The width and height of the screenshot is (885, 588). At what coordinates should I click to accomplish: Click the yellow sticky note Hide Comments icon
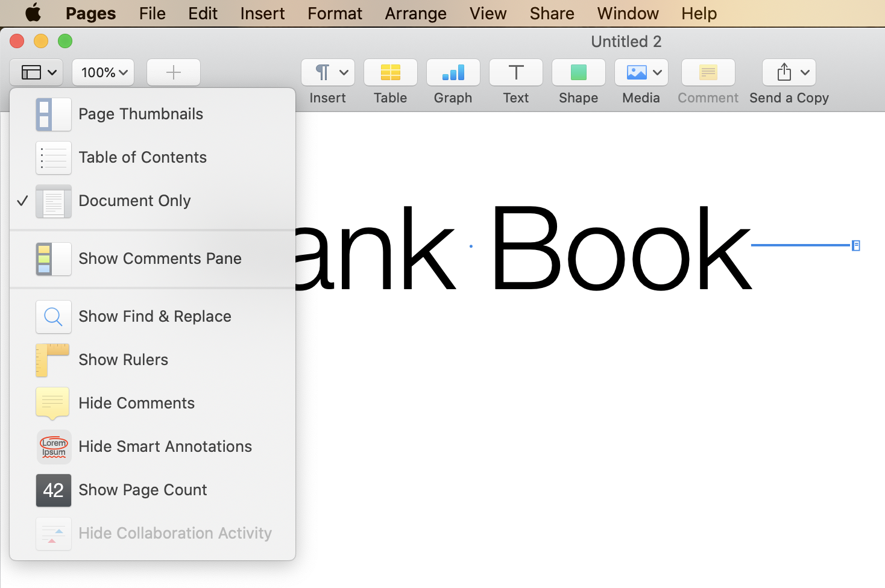click(x=53, y=404)
